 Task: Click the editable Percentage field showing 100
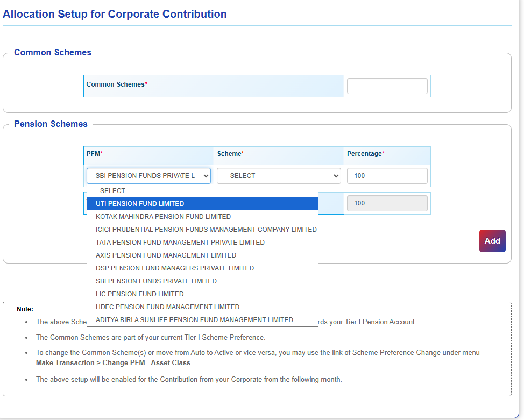pyautogui.click(x=387, y=176)
